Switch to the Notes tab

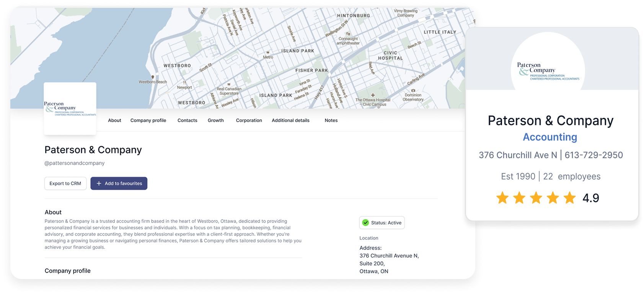click(331, 120)
